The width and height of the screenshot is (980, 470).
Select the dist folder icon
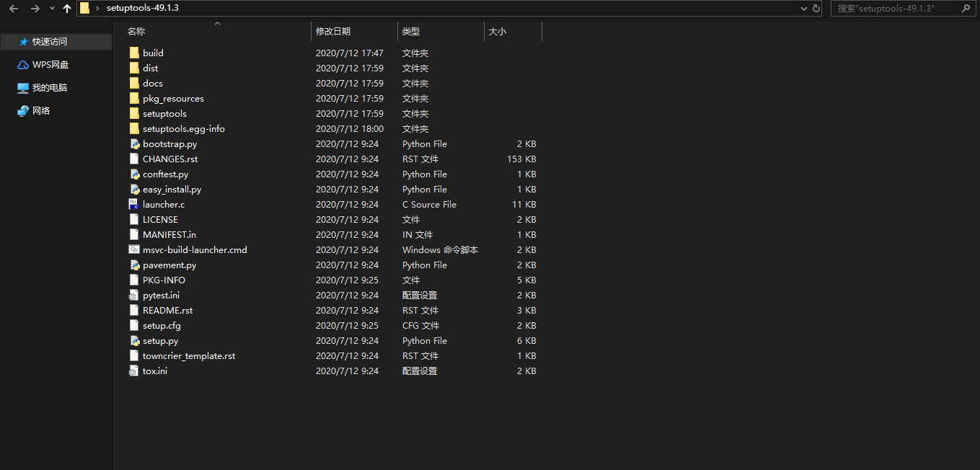click(134, 68)
